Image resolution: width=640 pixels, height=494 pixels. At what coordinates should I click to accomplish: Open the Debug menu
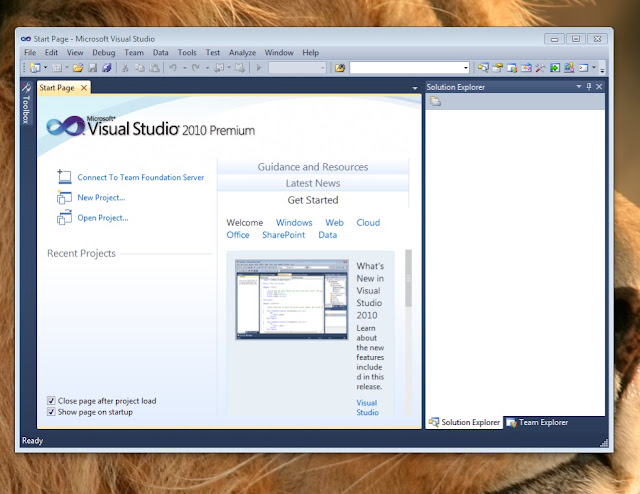[104, 53]
